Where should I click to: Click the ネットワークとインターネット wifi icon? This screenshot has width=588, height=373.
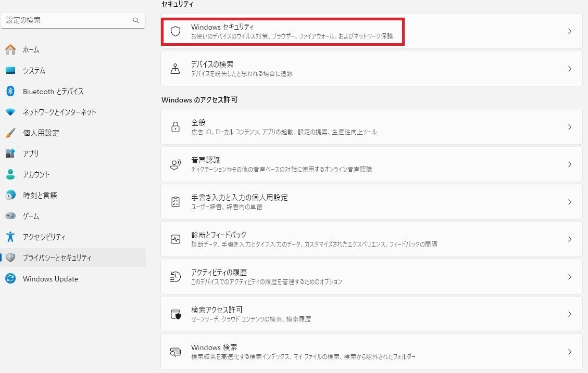(10, 112)
